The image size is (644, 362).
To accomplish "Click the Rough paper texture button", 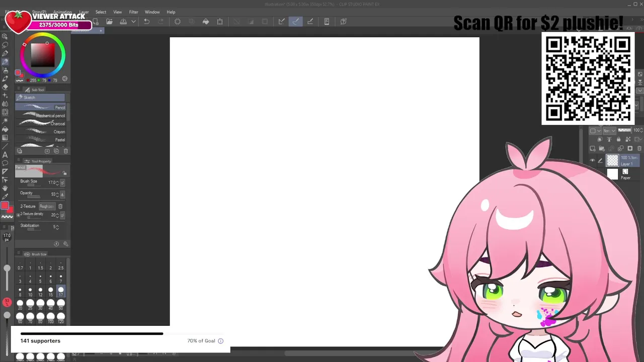I will point(47,206).
